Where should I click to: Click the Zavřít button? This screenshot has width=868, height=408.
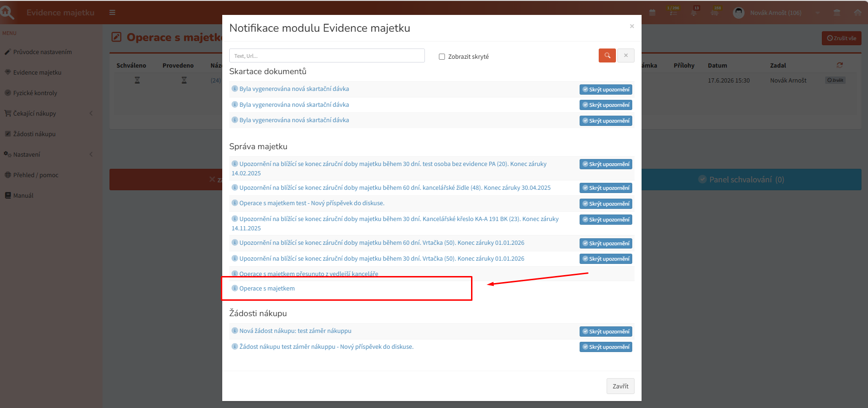[x=620, y=386]
